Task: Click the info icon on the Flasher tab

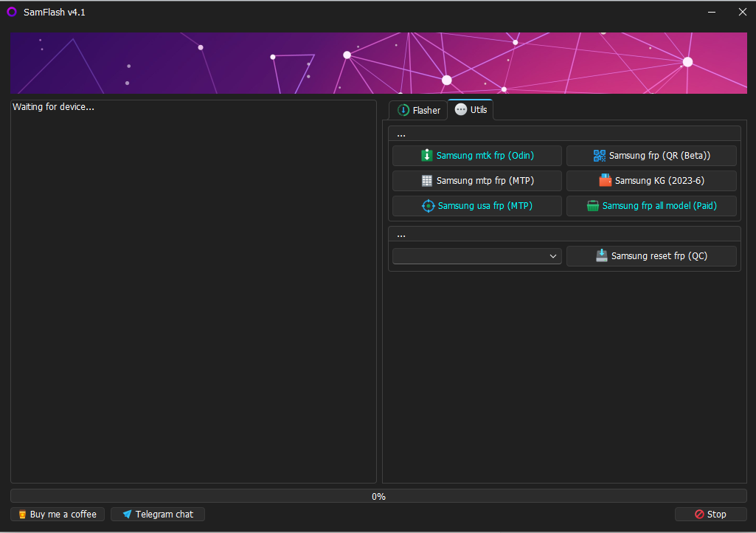Action: 403,109
